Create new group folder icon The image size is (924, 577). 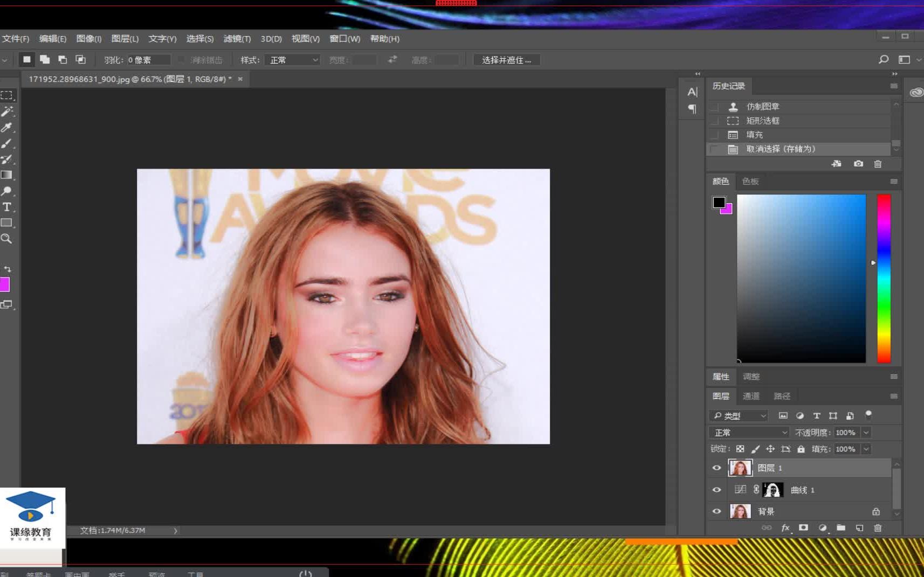(x=841, y=528)
